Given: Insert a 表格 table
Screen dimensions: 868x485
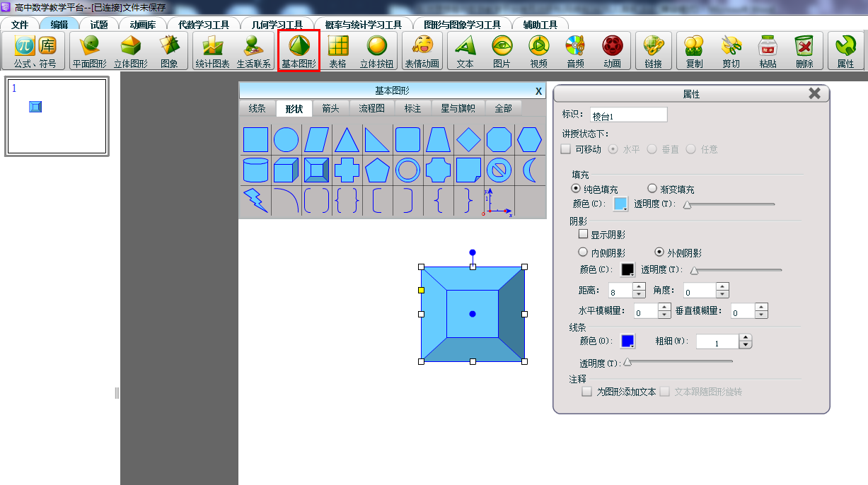Looking at the screenshot, I should coord(337,51).
